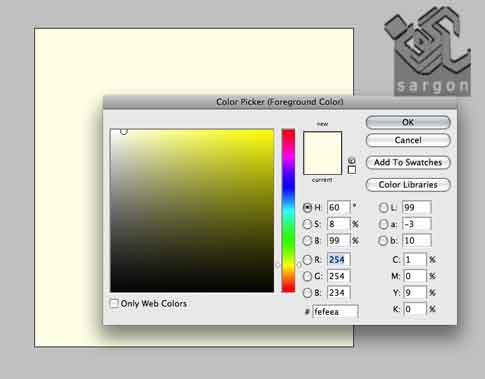Select the H hue radio button
The width and height of the screenshot is (485, 379).
[307, 208]
